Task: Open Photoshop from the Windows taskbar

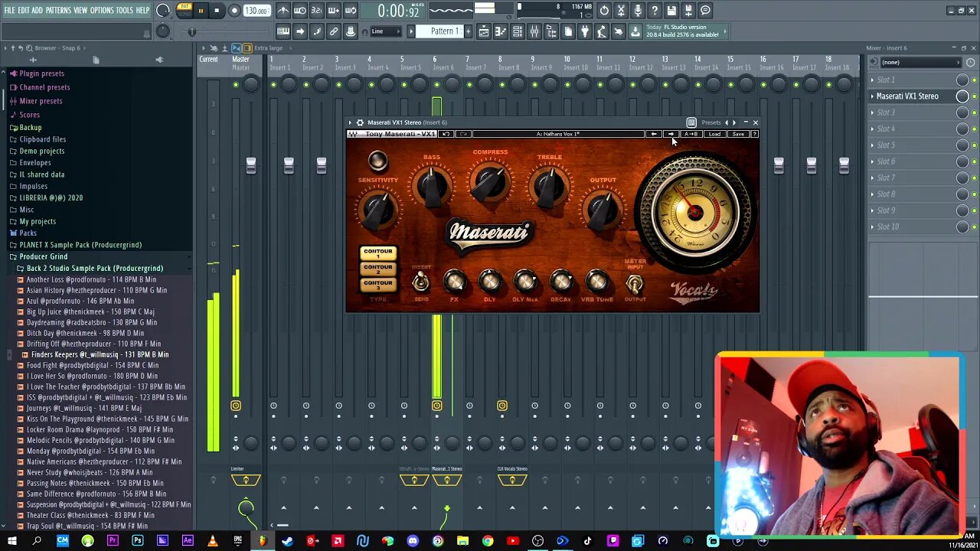Action: pos(138,541)
